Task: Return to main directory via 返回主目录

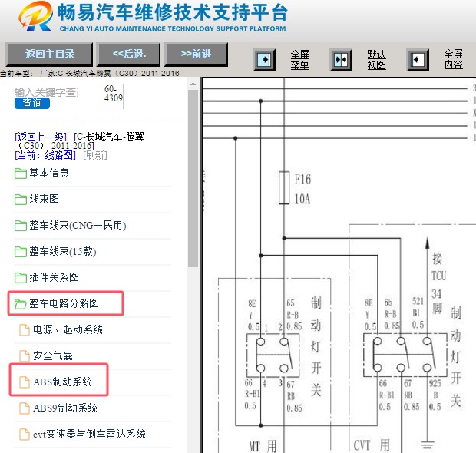Action: [49, 55]
